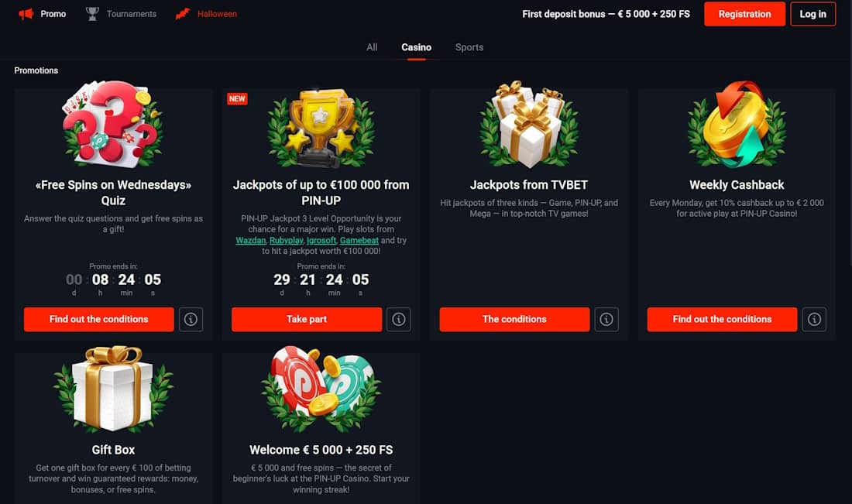Click the Log in button
Viewport: 852px width, 504px height.
click(x=812, y=14)
